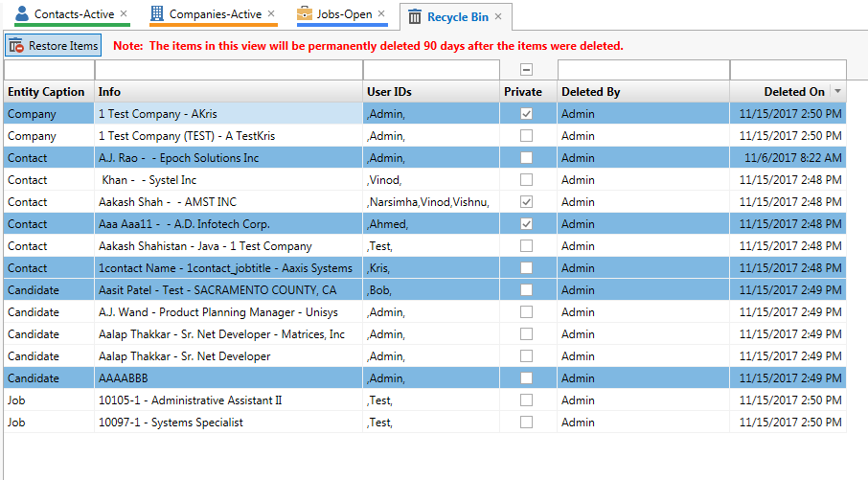Viewport: 868px width, 480px height.
Task: Click the ',Bob,' user IDs cell
Action: pyautogui.click(x=431, y=290)
